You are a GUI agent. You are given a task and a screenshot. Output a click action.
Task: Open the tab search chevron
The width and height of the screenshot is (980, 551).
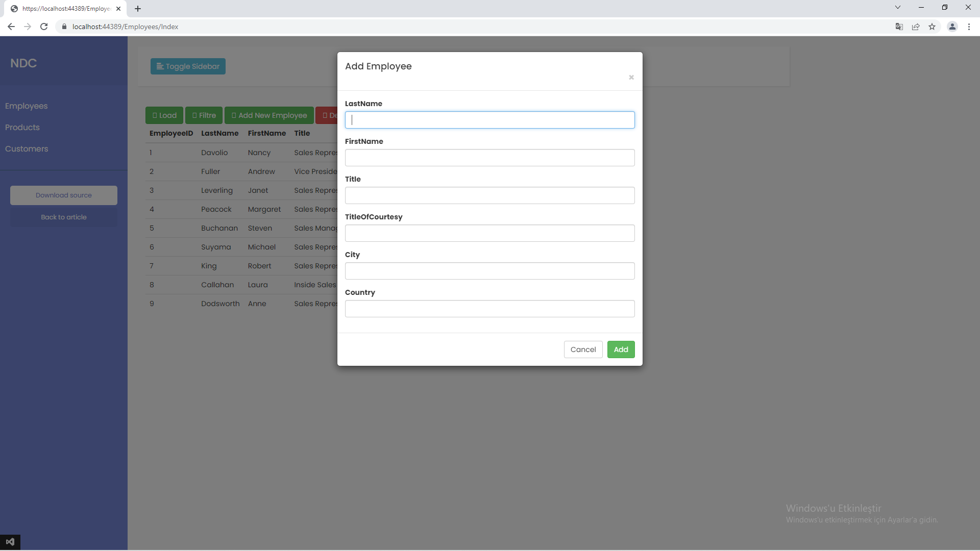pos(897,7)
